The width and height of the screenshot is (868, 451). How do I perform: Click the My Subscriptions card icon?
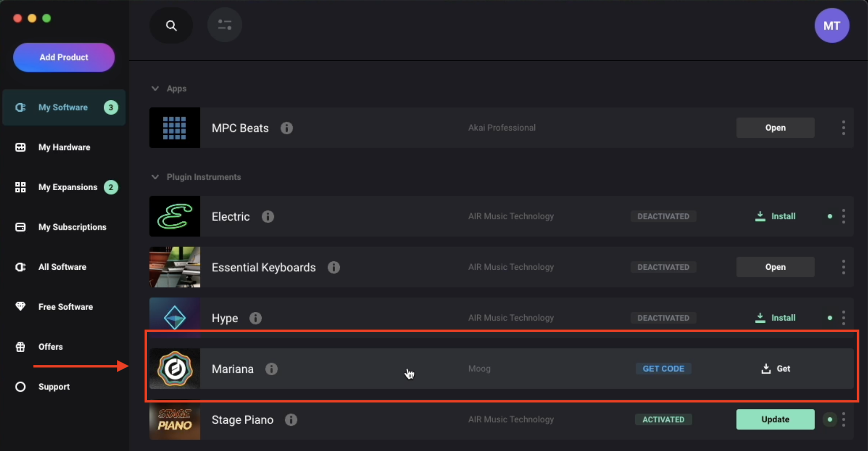20,227
